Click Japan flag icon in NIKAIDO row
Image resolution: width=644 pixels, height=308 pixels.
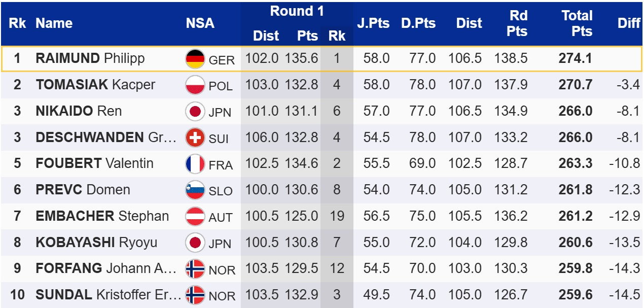pos(195,111)
